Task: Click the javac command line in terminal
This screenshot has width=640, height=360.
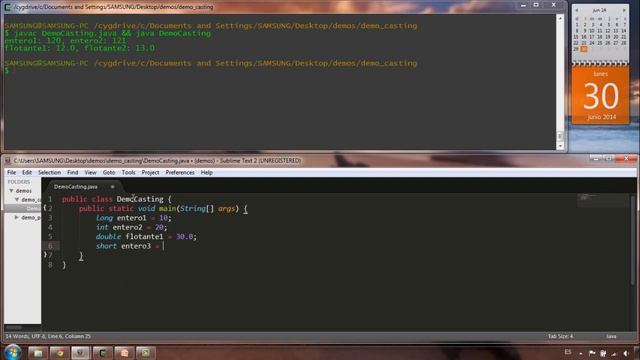Action: tap(108, 33)
